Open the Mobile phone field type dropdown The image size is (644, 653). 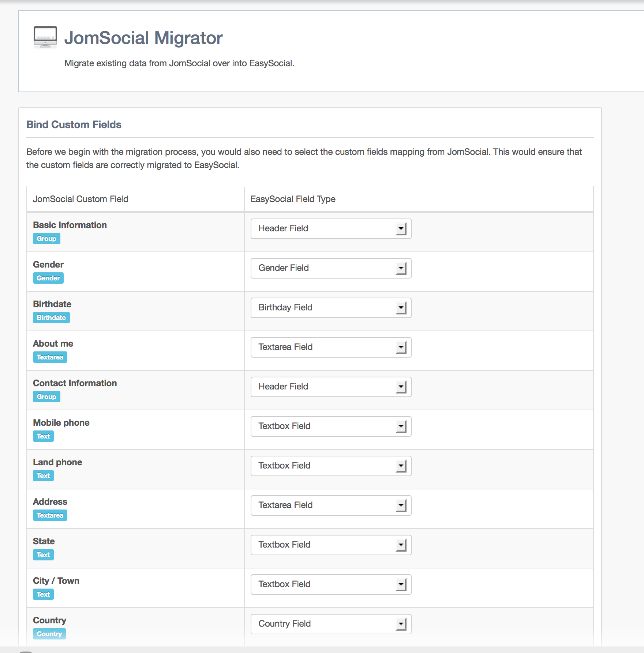(331, 426)
